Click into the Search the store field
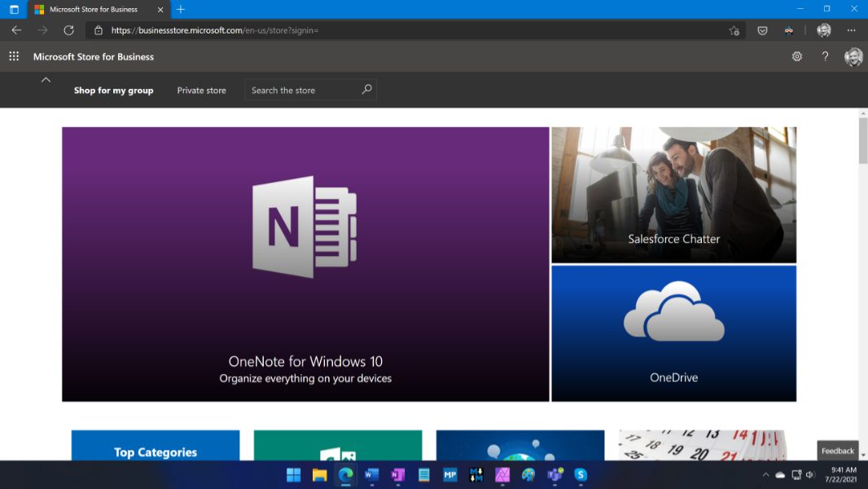Screen dimensions: 868x489 click(301, 90)
